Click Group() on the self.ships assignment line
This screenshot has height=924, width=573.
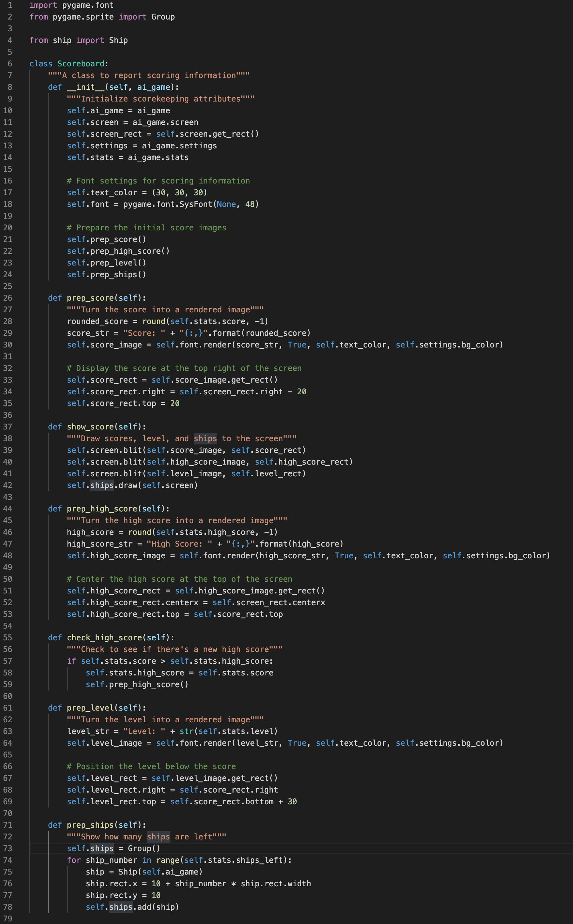[x=144, y=849]
